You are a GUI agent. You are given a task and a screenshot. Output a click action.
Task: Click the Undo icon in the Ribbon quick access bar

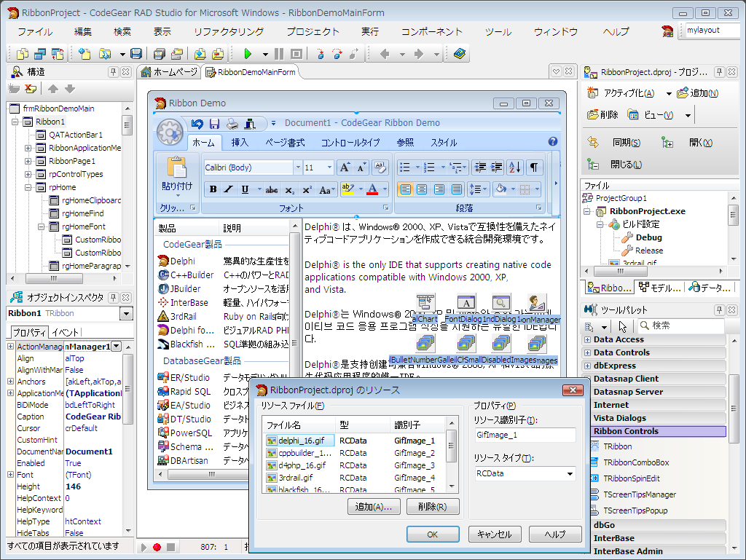tap(197, 124)
